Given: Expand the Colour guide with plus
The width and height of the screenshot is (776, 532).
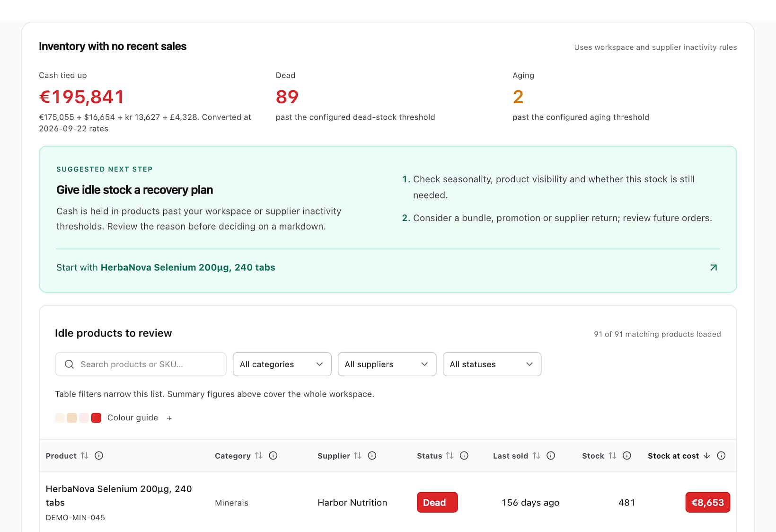Looking at the screenshot, I should 169,418.
